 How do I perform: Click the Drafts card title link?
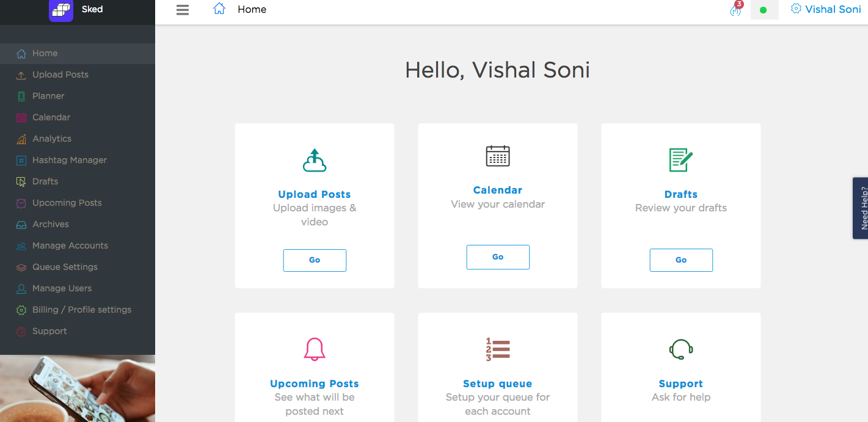[x=681, y=195]
